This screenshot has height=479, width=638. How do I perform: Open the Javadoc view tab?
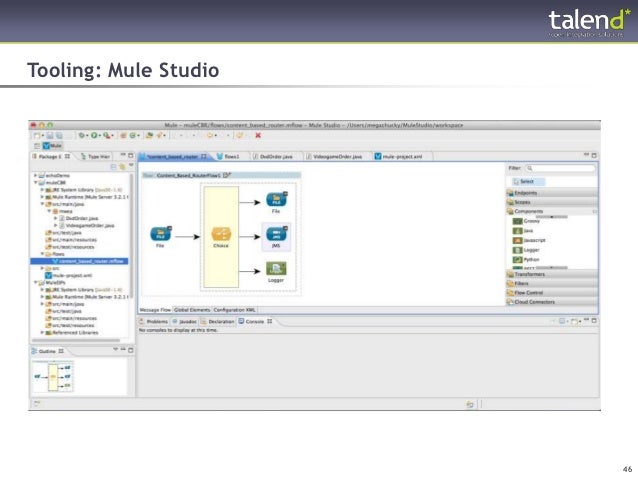pyautogui.click(x=184, y=322)
